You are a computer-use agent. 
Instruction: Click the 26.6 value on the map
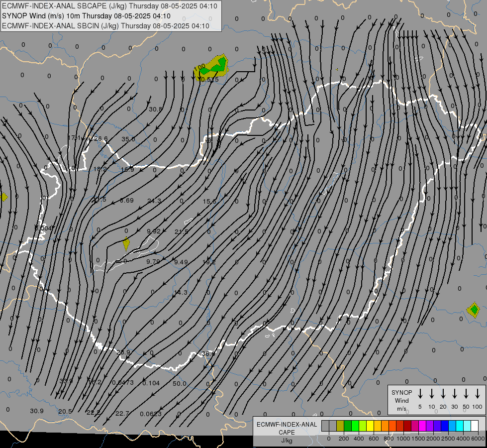(100, 139)
